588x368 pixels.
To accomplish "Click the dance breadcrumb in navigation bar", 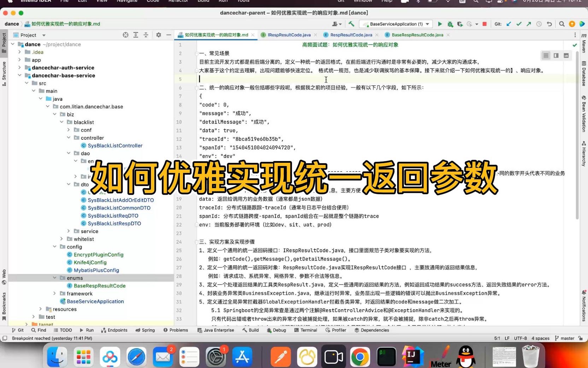I will pos(12,24).
